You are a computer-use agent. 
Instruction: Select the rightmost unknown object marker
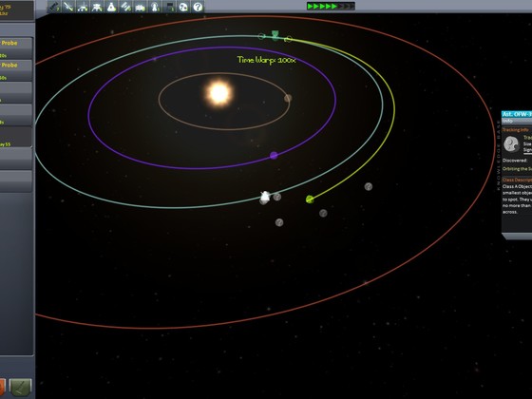(x=369, y=186)
